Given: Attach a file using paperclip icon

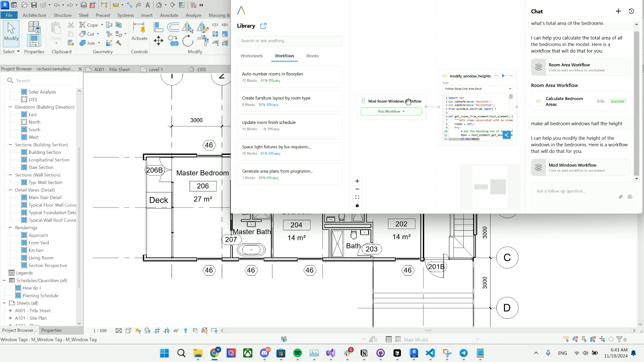Looking at the screenshot, I should point(621,197).
